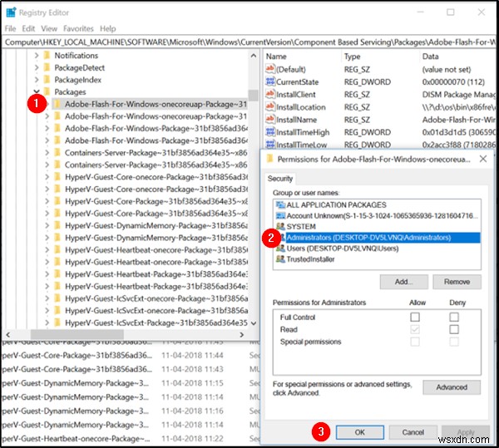Click the Remove button
499x448 pixels.
pyautogui.click(x=457, y=282)
